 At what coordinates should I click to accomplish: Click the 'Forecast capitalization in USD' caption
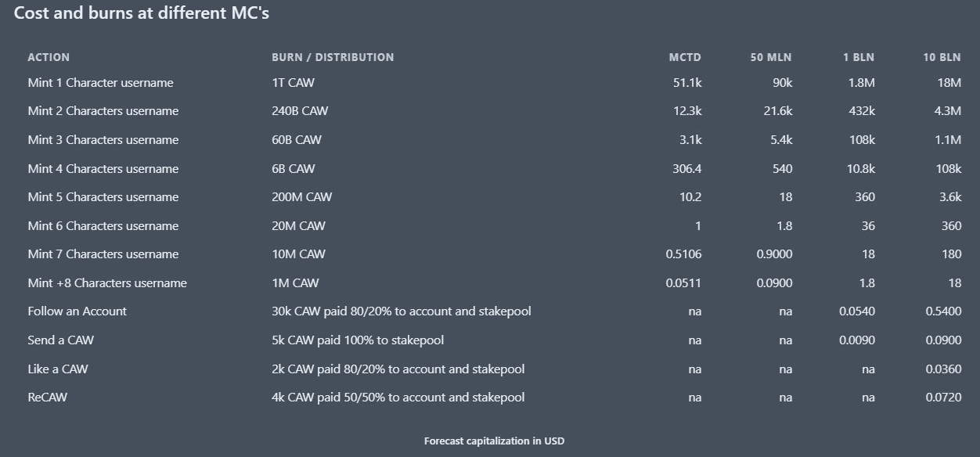[x=494, y=441]
